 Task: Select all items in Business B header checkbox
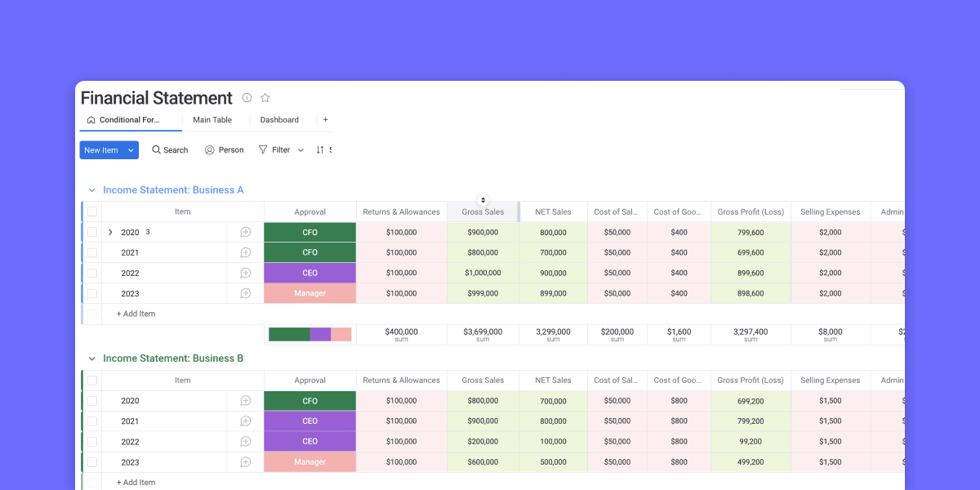point(92,381)
